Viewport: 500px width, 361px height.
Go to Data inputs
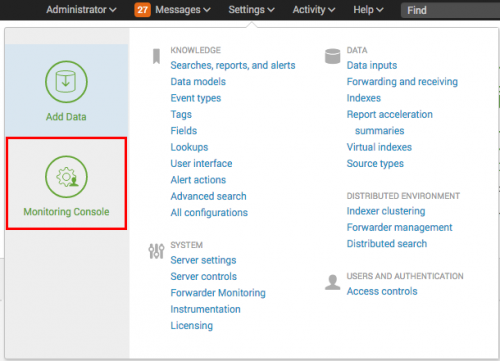tap(372, 65)
